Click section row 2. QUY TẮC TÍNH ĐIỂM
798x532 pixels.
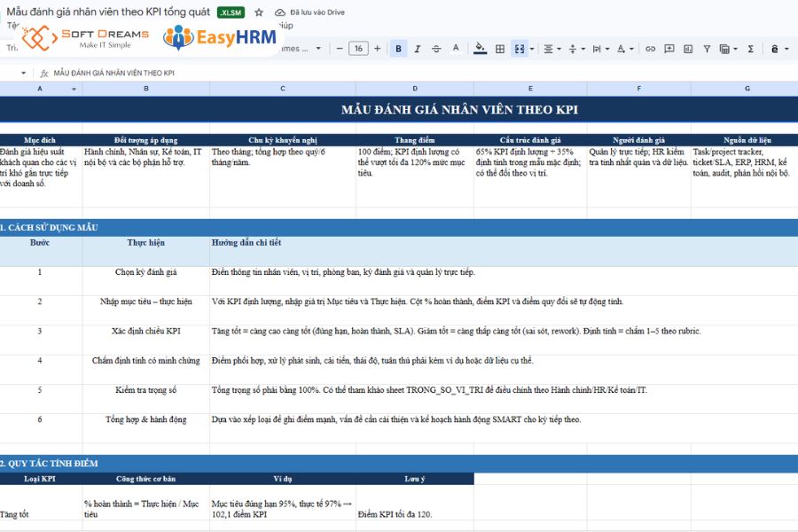click(x=399, y=463)
